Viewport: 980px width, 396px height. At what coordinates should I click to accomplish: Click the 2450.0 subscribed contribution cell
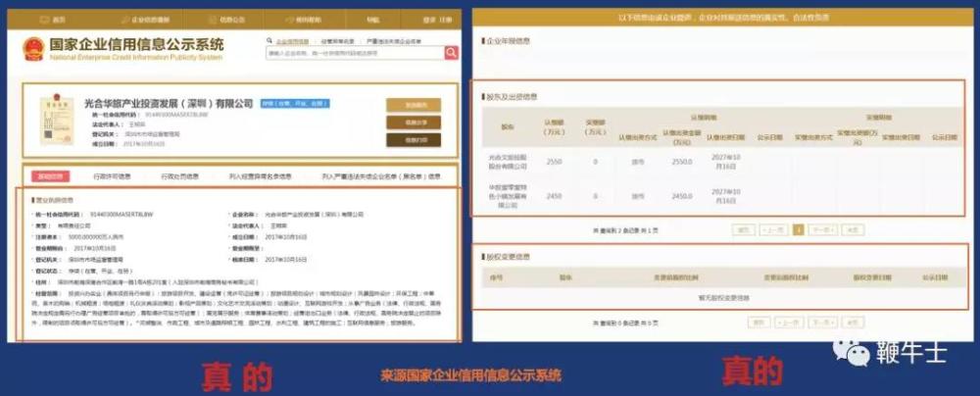tap(682, 196)
